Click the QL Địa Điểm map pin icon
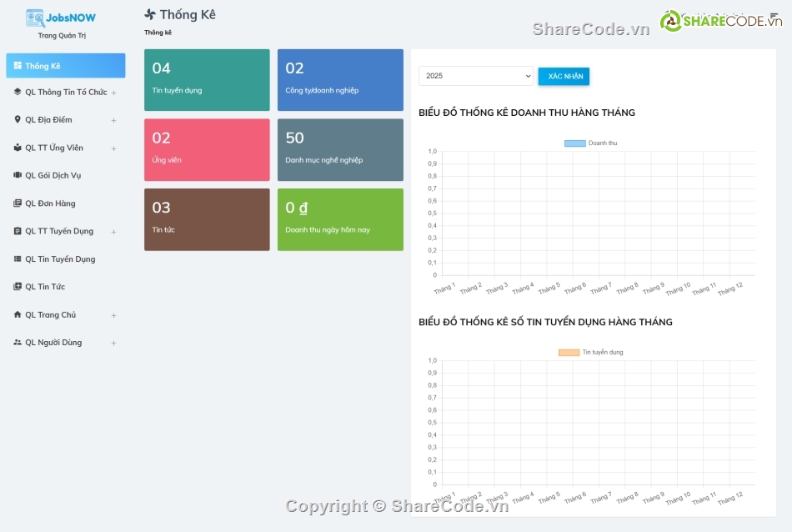Image resolution: width=792 pixels, height=532 pixels. point(18,120)
